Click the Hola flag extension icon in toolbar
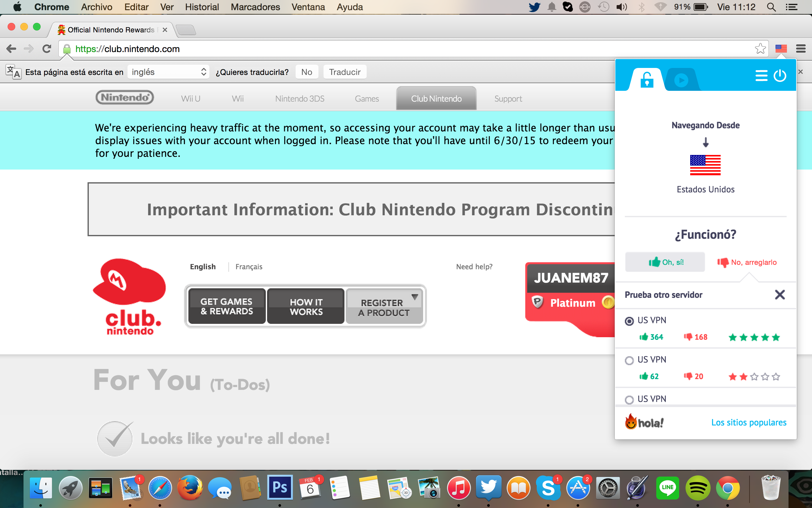Viewport: 812px width, 508px height. point(781,49)
